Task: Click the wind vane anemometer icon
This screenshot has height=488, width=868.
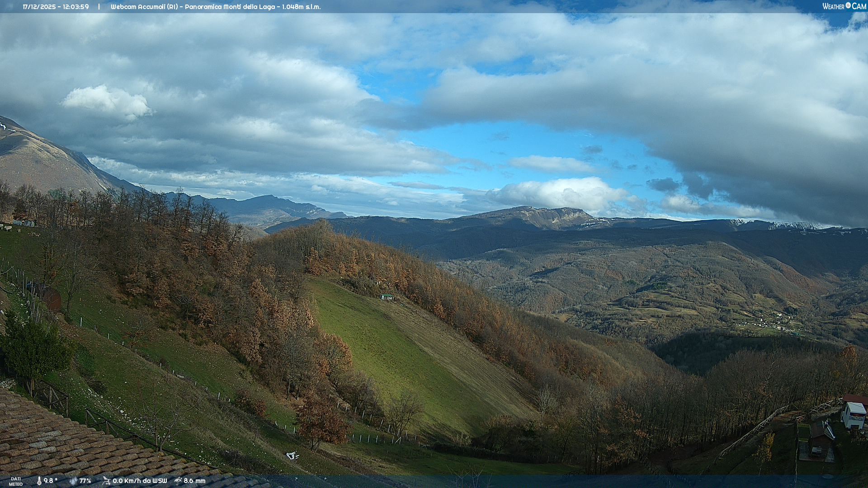Action: coord(106,481)
